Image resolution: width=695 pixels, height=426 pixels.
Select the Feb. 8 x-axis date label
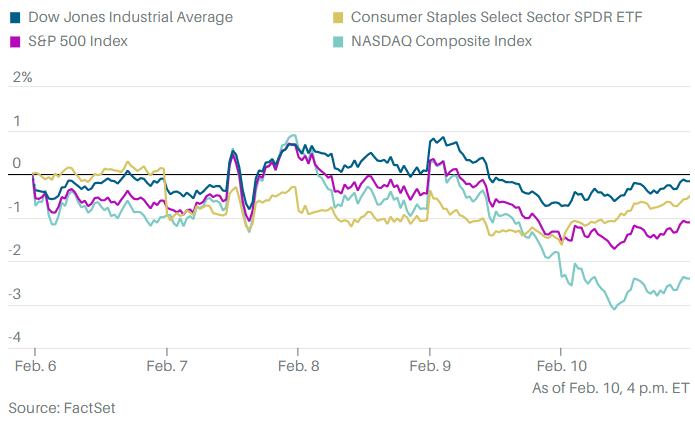298,366
